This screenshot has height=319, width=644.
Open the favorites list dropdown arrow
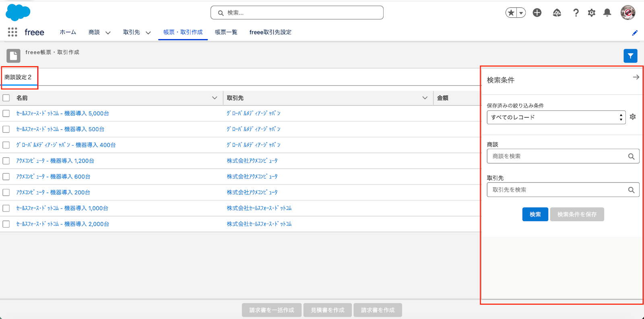521,13
